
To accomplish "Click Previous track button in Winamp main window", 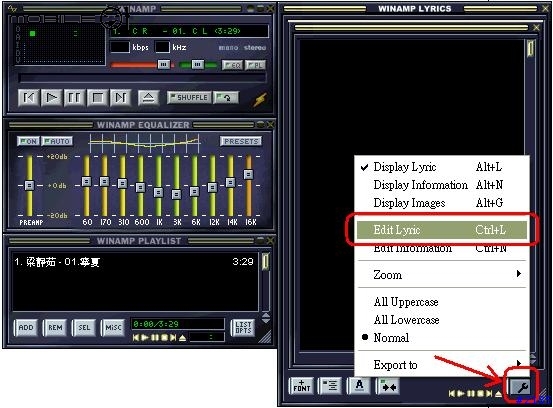I will (29, 98).
